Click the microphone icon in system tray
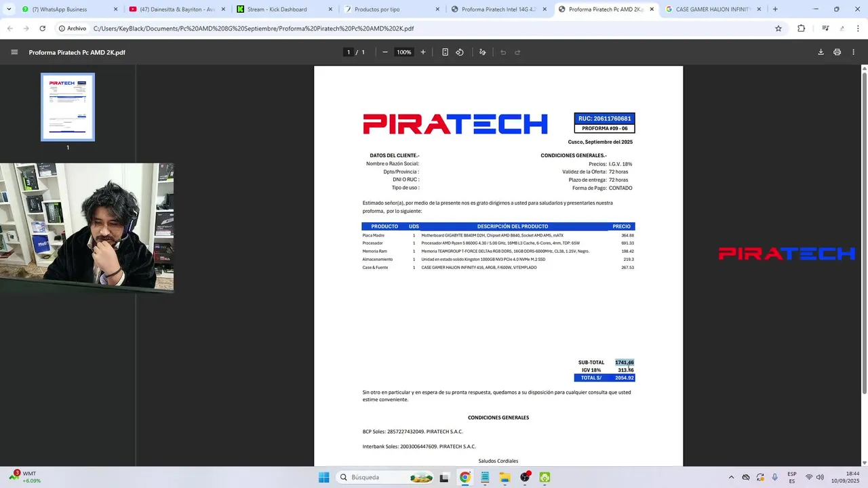The height and width of the screenshot is (488, 868). point(775,477)
